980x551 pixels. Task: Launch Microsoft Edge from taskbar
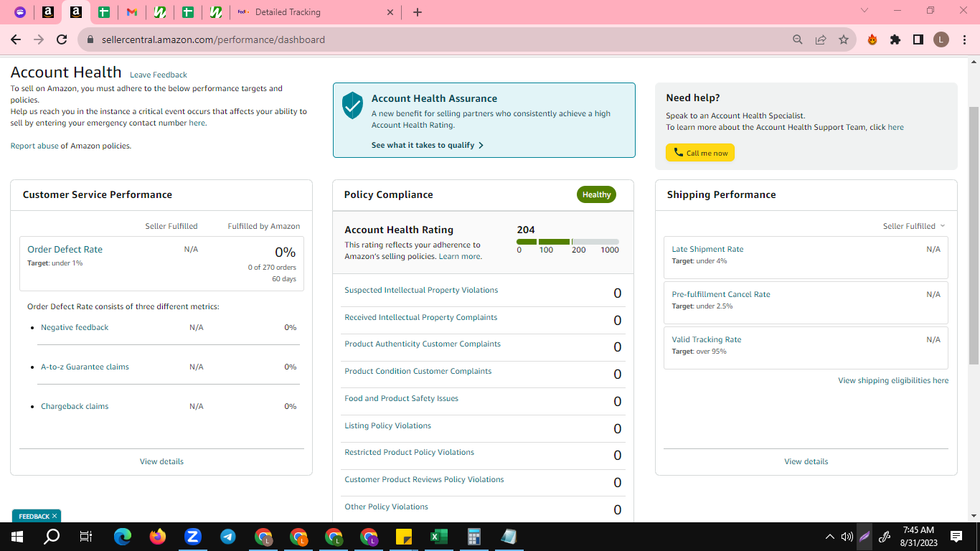123,537
